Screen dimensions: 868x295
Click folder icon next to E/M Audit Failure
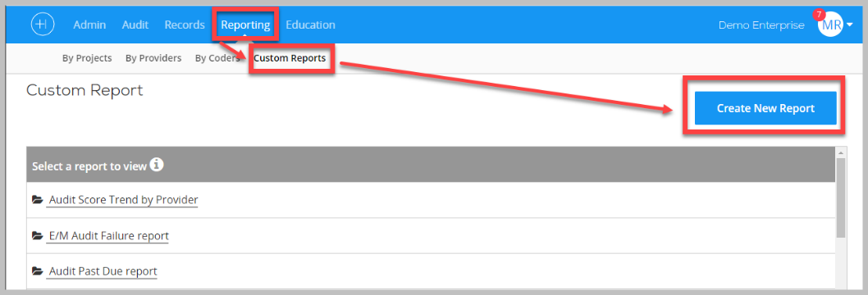click(37, 236)
